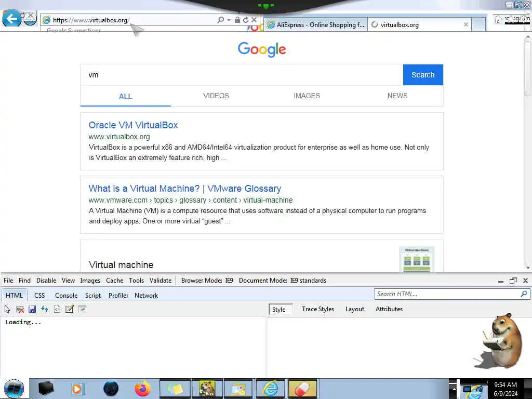Click the Search HTML input field

tap(447, 294)
